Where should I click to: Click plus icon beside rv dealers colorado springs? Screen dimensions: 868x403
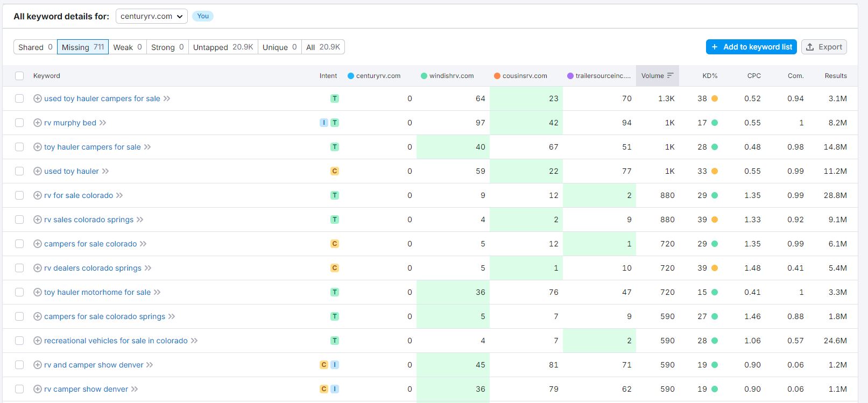click(38, 268)
